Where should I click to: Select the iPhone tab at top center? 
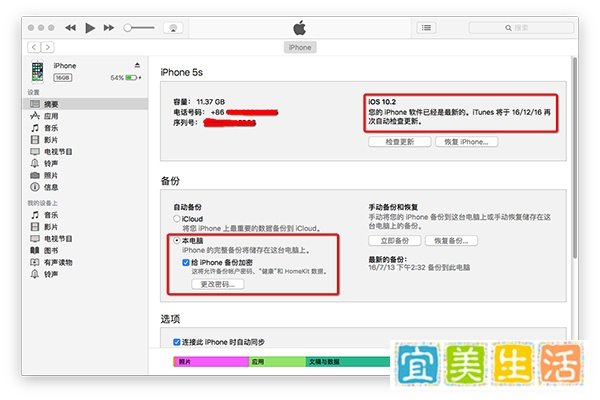pyautogui.click(x=300, y=47)
